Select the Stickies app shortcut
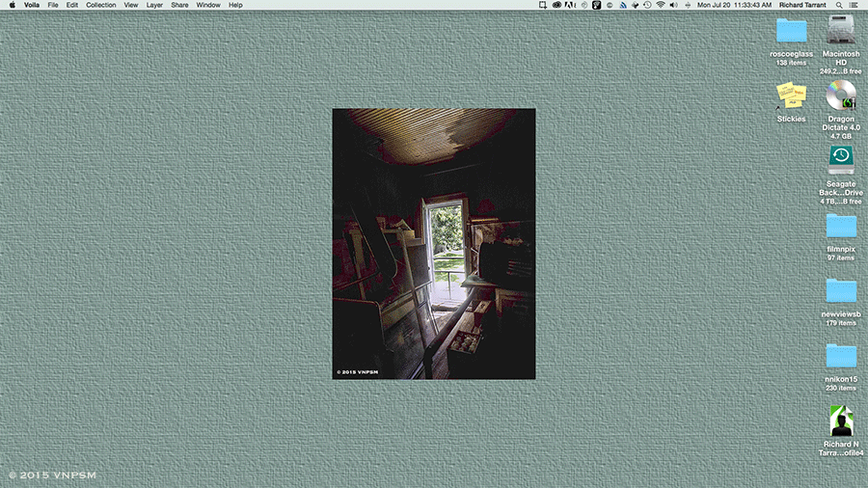 [791, 95]
